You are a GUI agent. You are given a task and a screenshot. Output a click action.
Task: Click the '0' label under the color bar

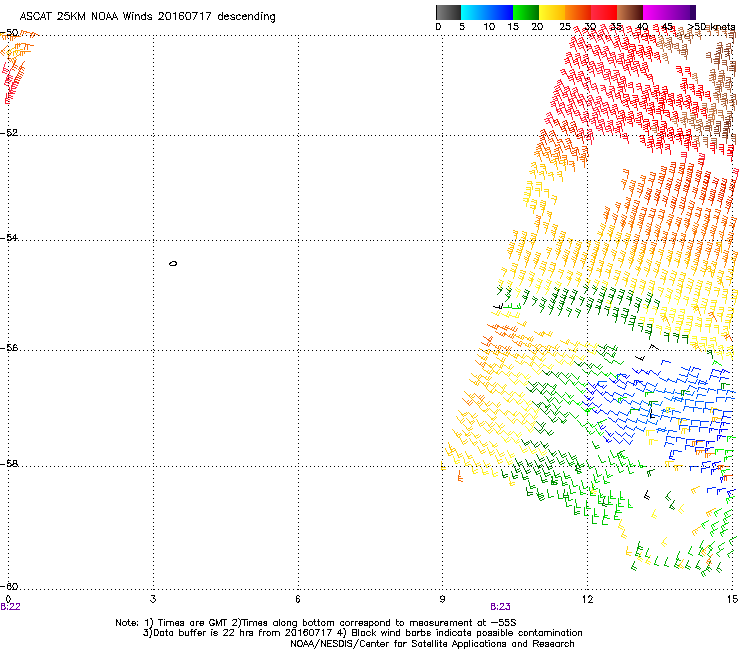(x=438, y=27)
